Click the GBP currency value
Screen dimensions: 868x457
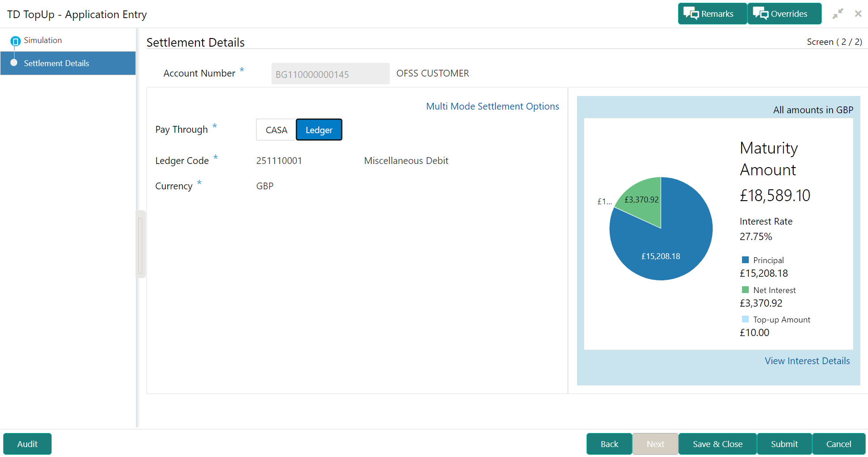pyautogui.click(x=265, y=186)
